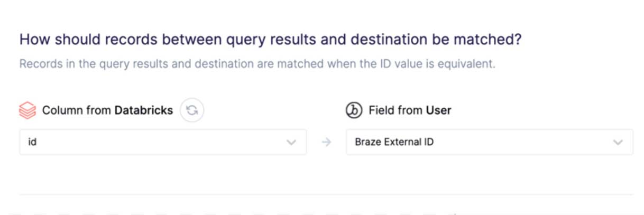Select the 'id' value text in column box

(x=32, y=142)
